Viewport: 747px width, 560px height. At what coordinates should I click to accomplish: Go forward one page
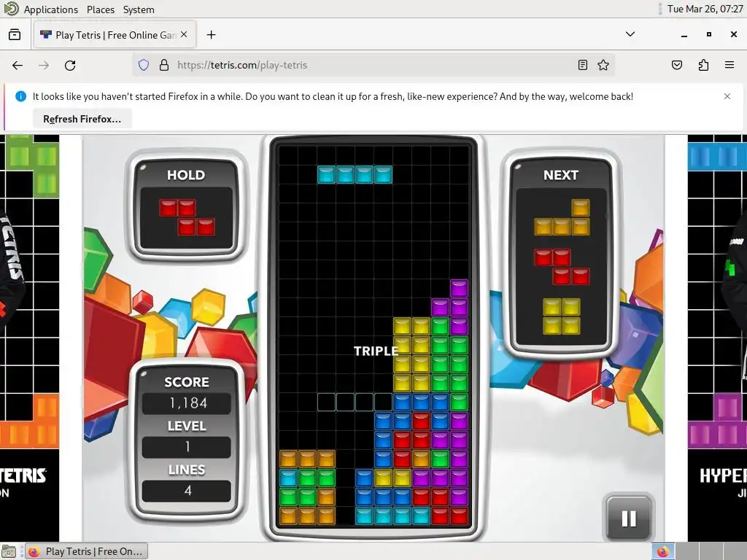point(44,65)
